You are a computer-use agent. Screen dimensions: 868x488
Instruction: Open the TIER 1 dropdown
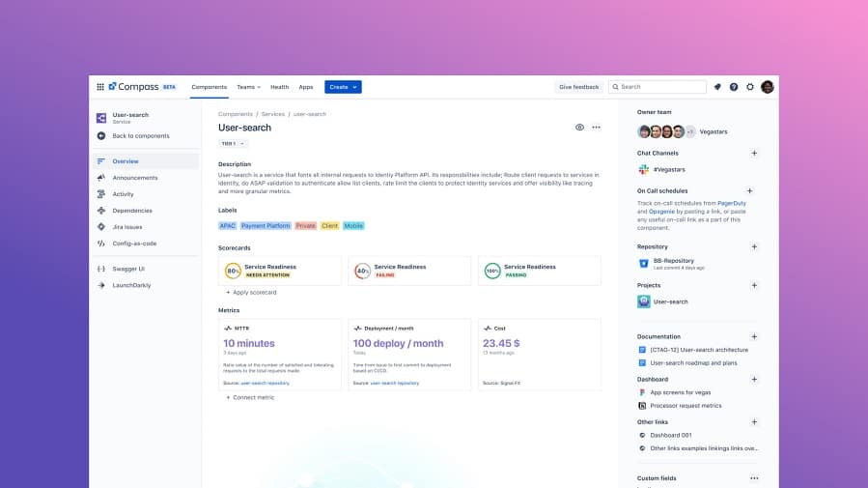233,143
